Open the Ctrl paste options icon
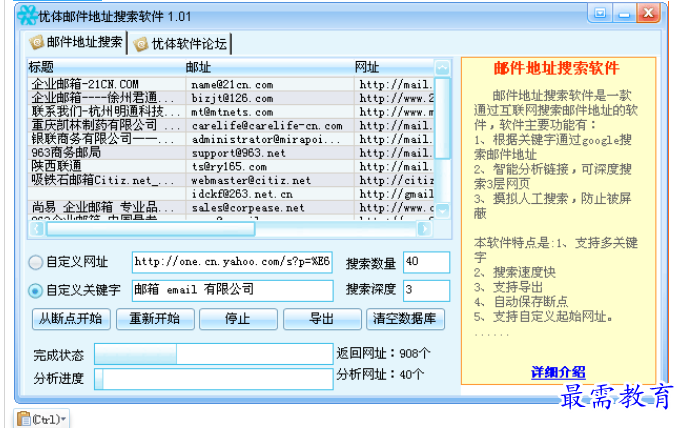 click(41, 419)
